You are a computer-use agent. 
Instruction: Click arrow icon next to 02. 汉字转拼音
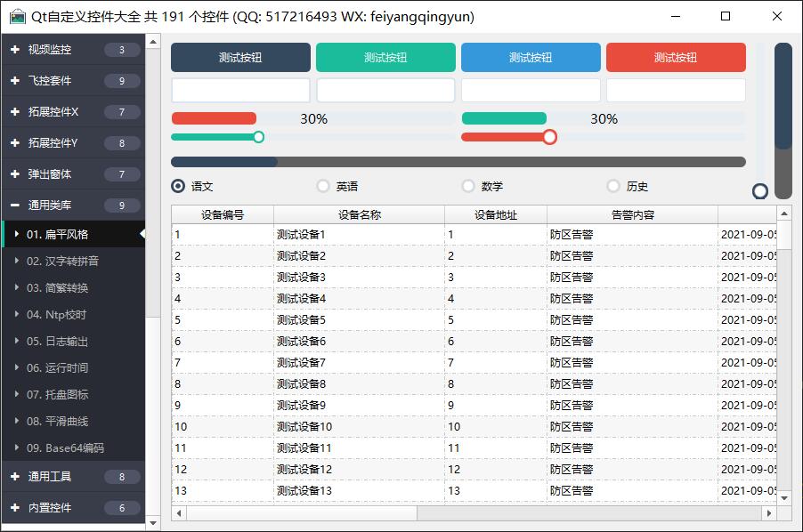(x=16, y=262)
